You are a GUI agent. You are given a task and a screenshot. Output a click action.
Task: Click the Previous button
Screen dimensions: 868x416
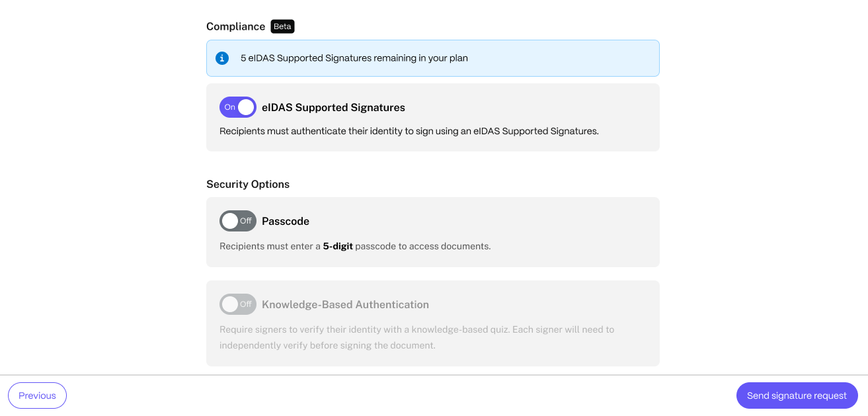pos(37,395)
